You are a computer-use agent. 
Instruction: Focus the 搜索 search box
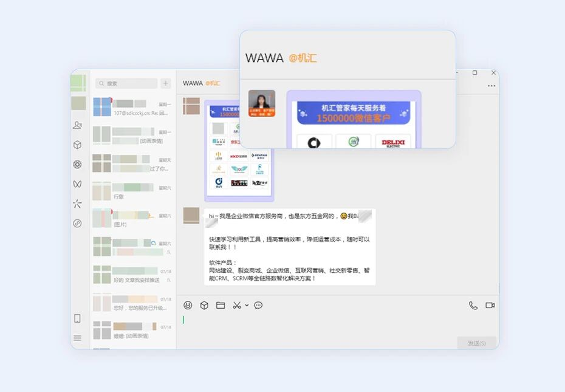(x=126, y=83)
